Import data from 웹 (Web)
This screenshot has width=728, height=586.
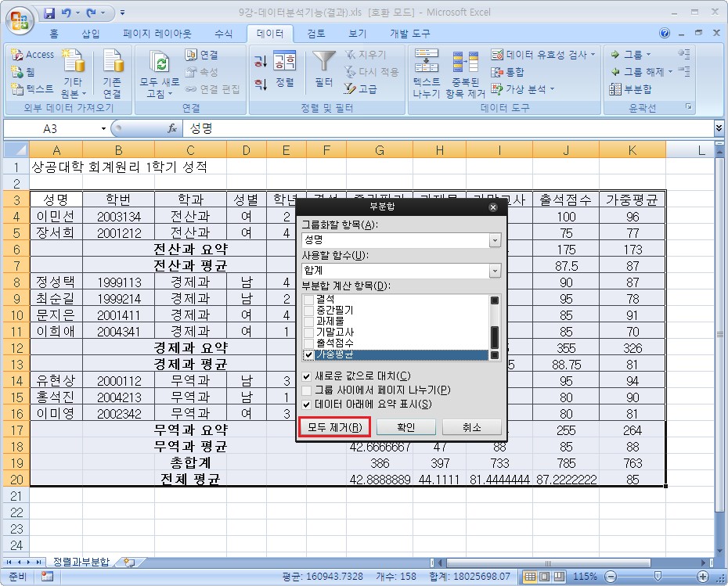point(23,72)
